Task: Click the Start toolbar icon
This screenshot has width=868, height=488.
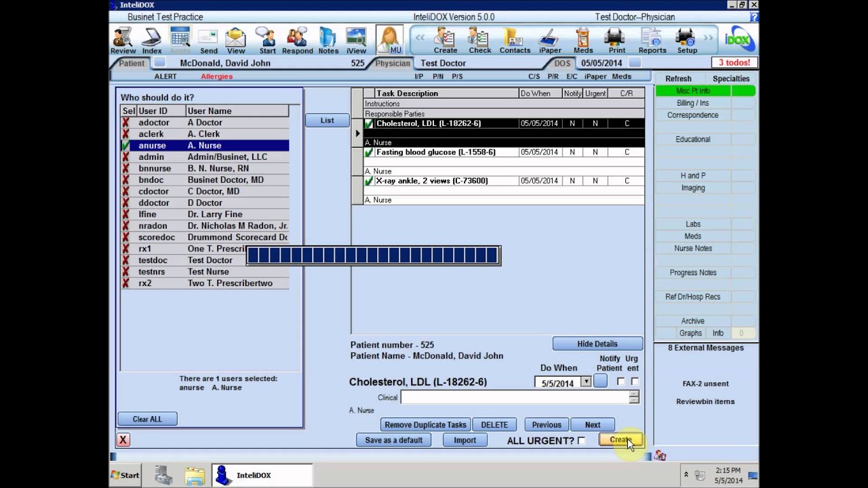Action: 267,41
